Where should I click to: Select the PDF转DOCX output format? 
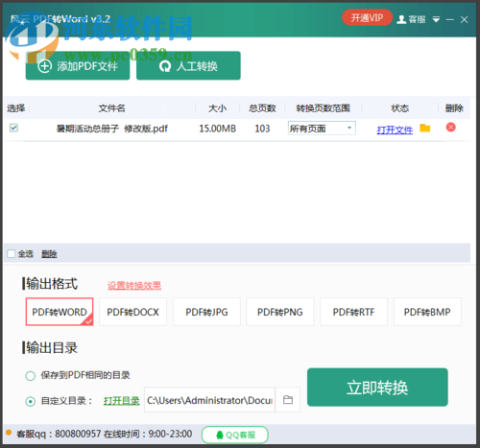click(132, 312)
